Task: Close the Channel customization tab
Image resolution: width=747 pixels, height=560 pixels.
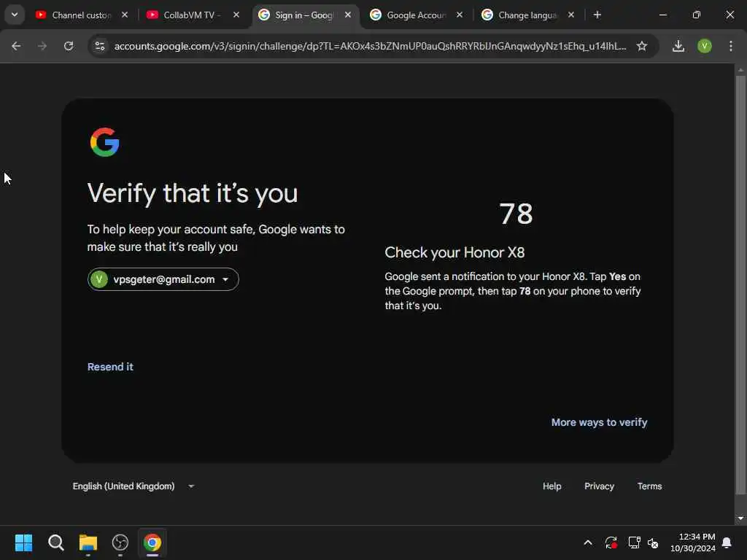Action: tap(124, 15)
